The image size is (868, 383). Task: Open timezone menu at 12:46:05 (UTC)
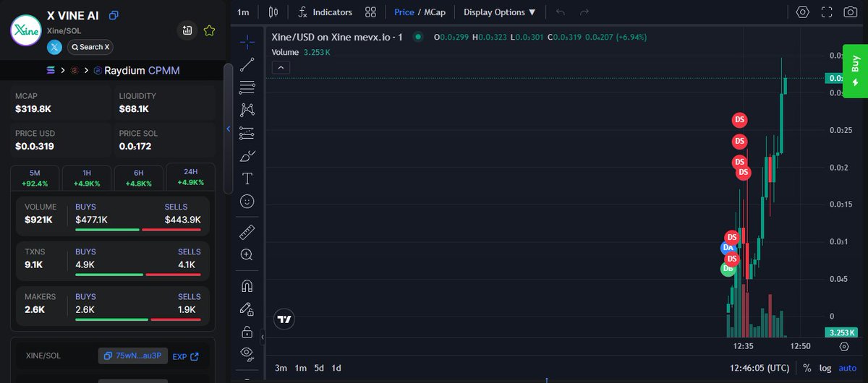coord(759,368)
